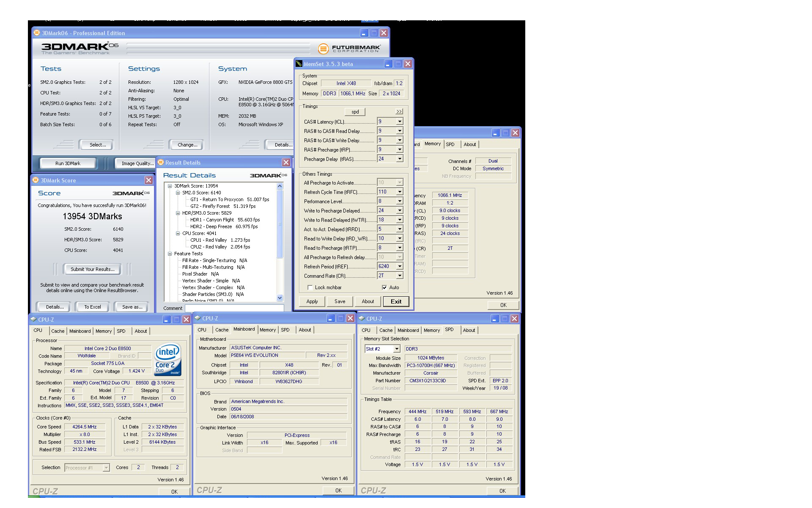812x508 pixels.
Task: Click the CPU-Z icon in Mainboard window
Action: coord(198,318)
